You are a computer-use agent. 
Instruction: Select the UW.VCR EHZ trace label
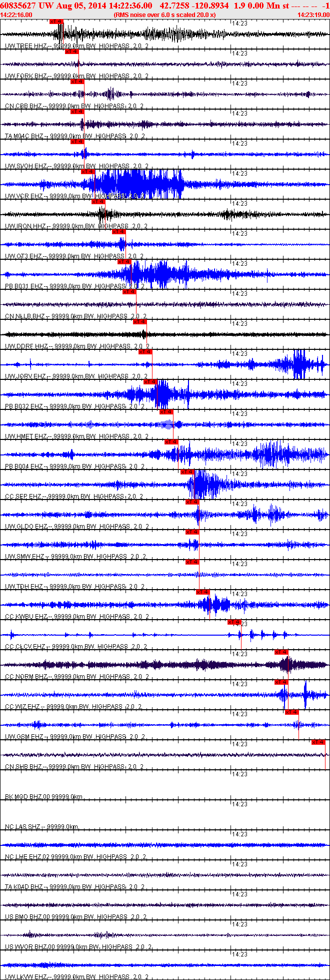75,196
